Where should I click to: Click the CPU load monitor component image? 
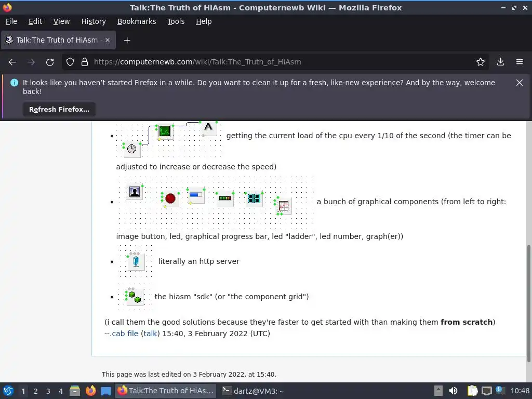click(165, 131)
